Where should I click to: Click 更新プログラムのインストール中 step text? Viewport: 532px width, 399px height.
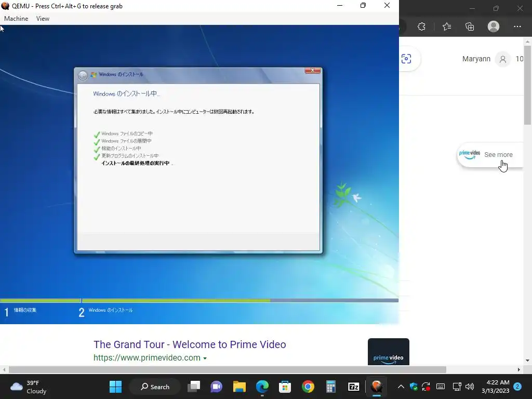point(130,156)
